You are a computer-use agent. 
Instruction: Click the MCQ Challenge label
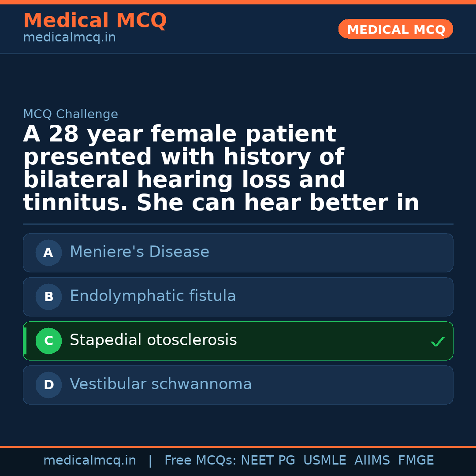click(x=71, y=114)
